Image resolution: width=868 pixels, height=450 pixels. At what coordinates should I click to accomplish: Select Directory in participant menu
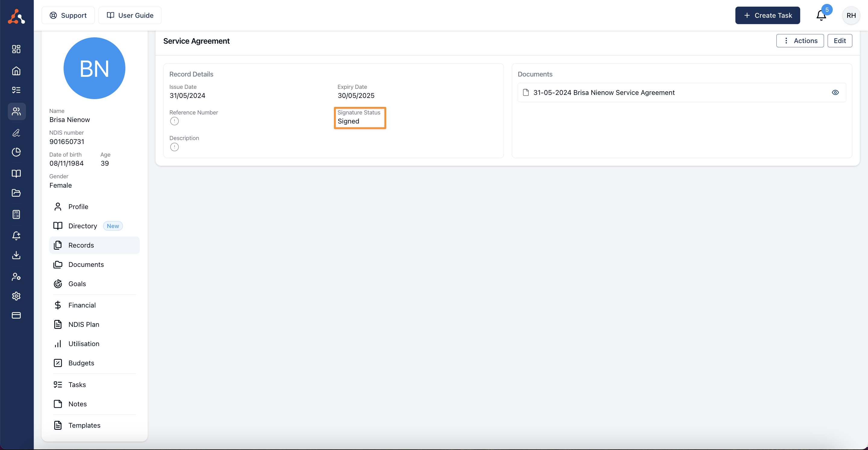click(x=94, y=226)
